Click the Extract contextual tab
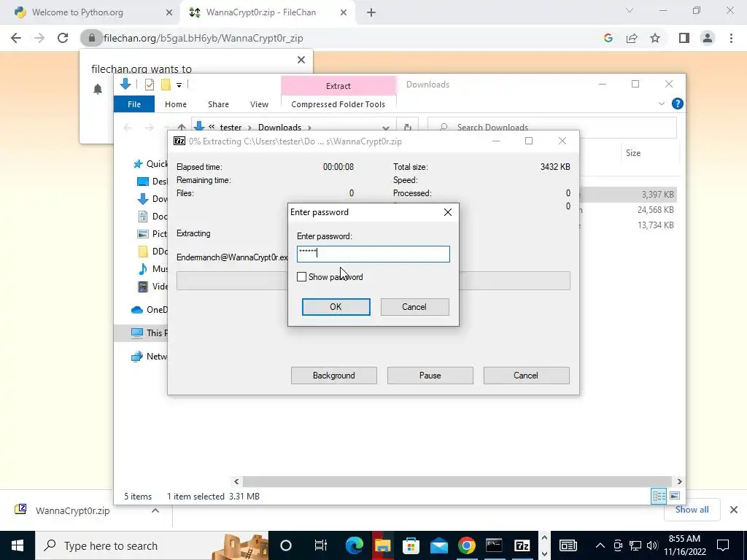 pyautogui.click(x=338, y=86)
